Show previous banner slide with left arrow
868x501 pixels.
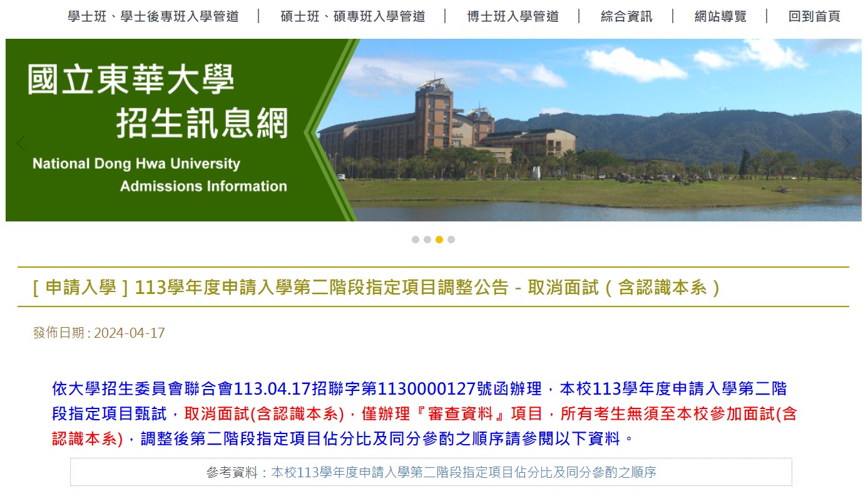click(21, 143)
